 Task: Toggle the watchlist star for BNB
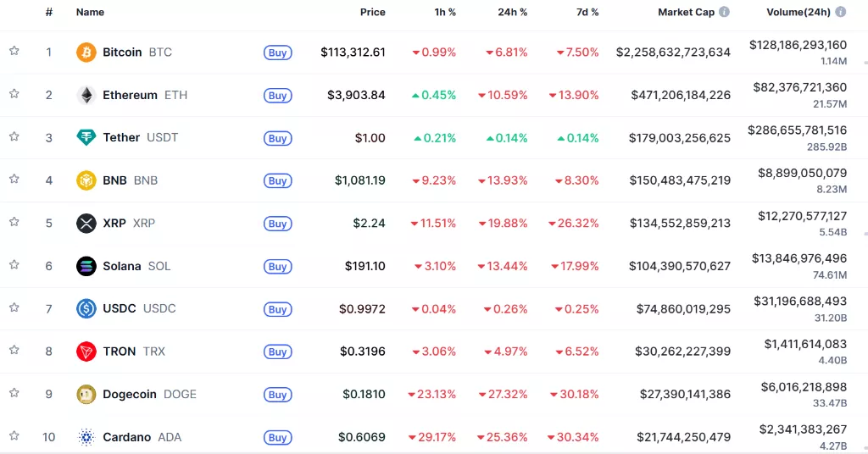[14, 179]
